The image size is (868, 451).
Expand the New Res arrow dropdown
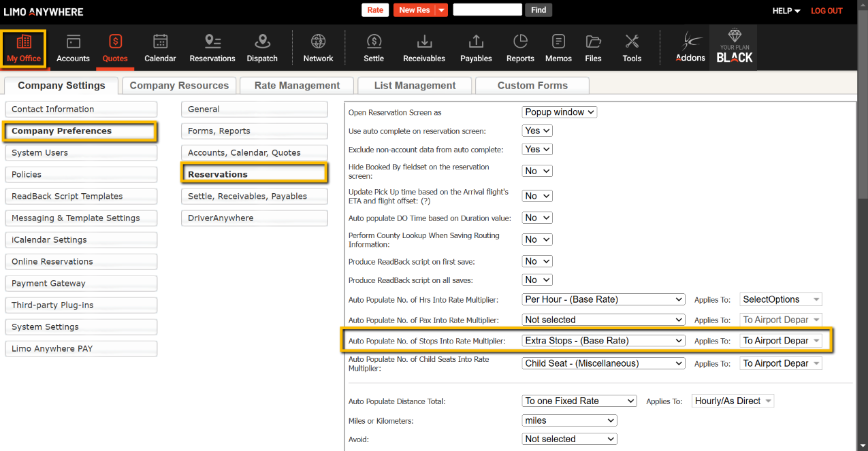(443, 10)
